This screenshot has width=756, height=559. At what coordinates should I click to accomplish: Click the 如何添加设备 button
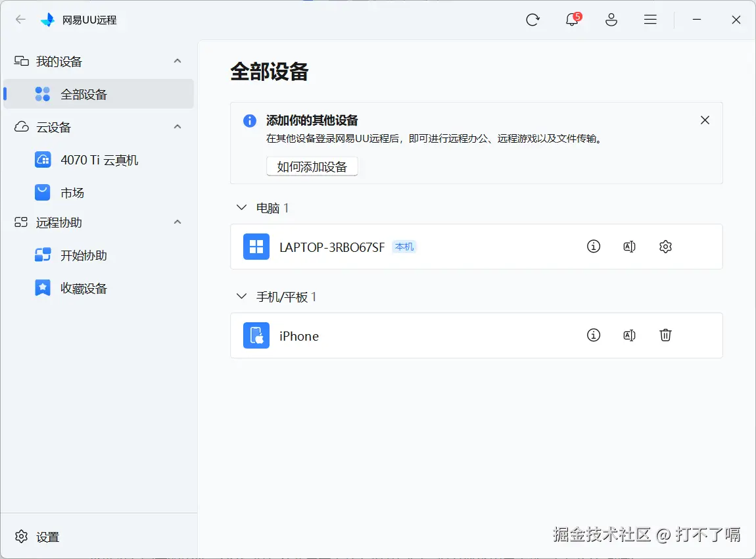point(312,166)
